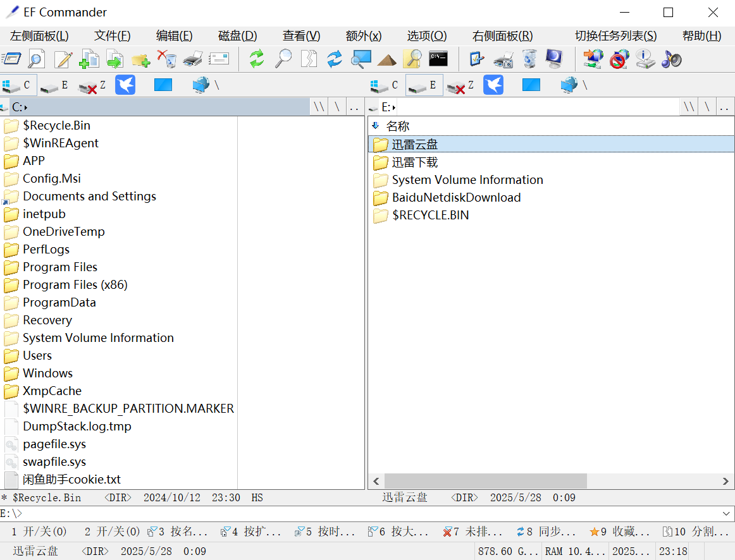Select drive C in left panel
Screen dimensions: 735x560
click(x=18, y=85)
